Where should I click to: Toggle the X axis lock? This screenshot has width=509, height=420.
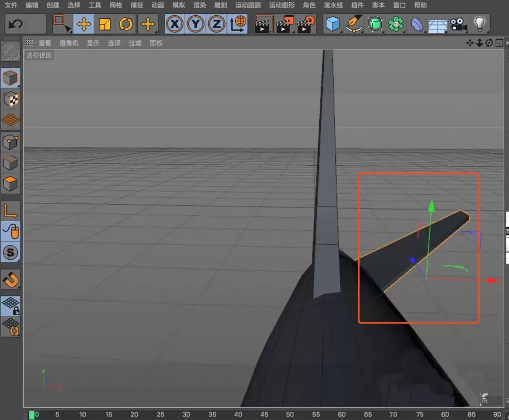pos(174,24)
